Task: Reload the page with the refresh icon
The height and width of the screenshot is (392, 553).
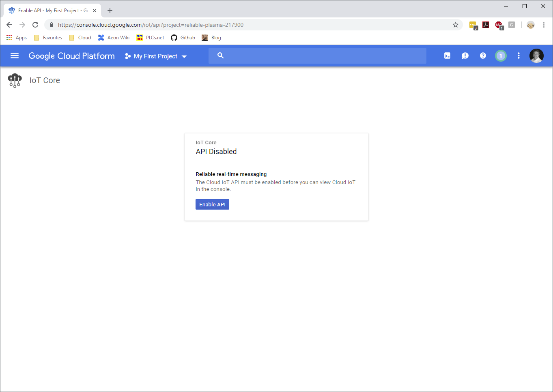Action: tap(35, 25)
